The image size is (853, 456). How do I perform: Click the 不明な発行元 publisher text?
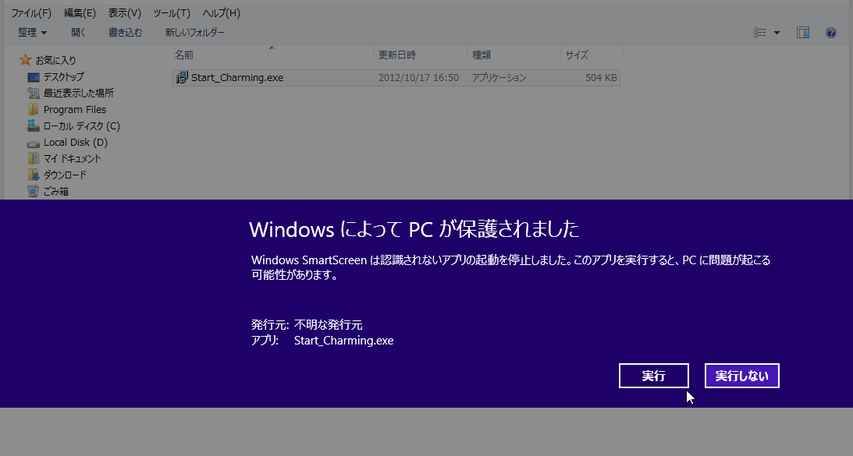pyautogui.click(x=328, y=325)
